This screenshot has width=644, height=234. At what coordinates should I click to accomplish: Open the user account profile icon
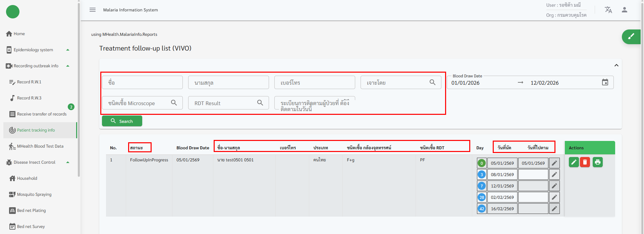click(624, 10)
